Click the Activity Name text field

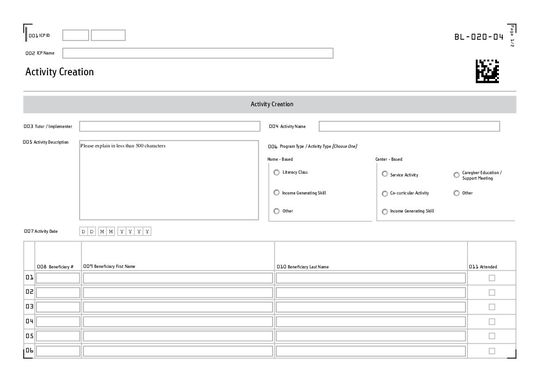[x=409, y=126]
